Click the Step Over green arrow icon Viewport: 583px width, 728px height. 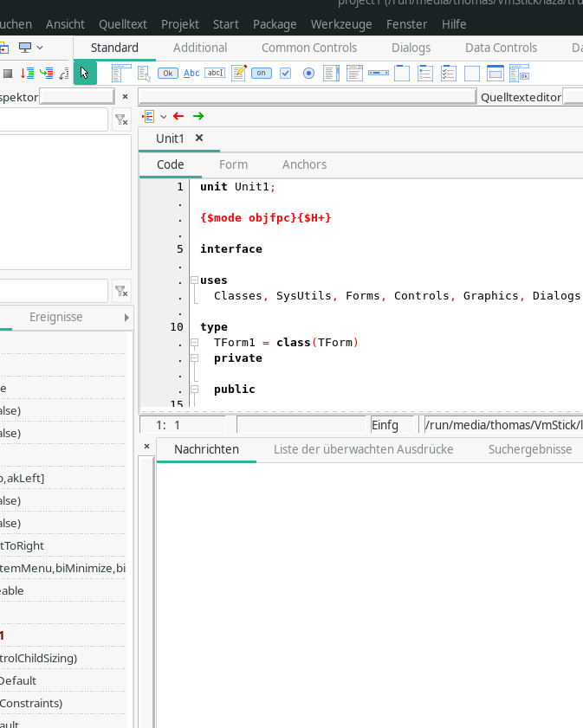coord(46,73)
